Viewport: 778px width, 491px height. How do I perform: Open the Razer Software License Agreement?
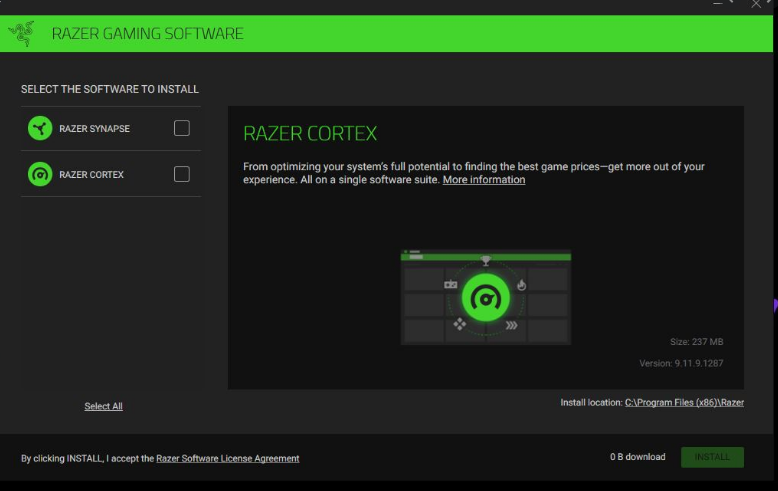click(x=228, y=459)
